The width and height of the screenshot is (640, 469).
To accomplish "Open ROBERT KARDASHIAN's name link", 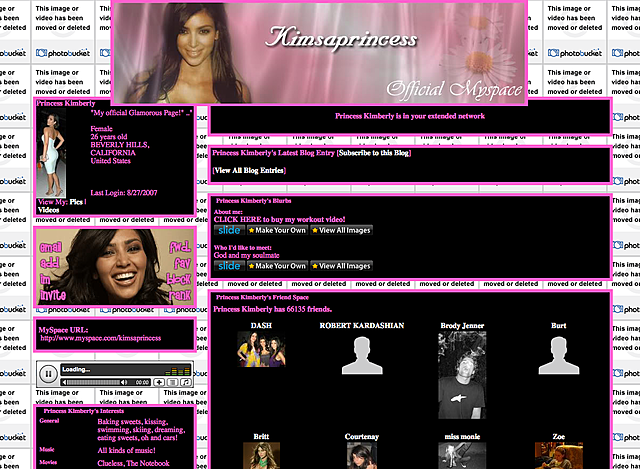I will coord(362,325).
